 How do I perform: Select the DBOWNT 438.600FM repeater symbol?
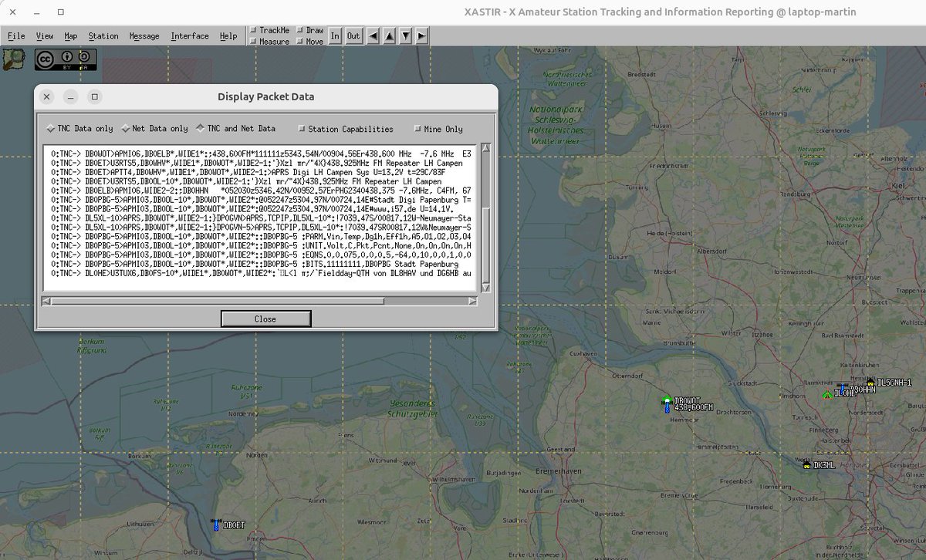click(667, 401)
